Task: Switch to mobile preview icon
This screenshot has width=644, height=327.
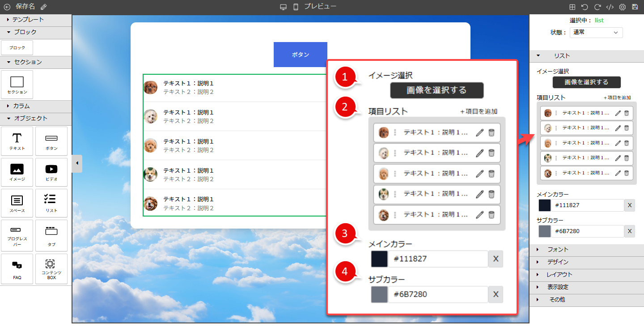Action: (x=296, y=7)
